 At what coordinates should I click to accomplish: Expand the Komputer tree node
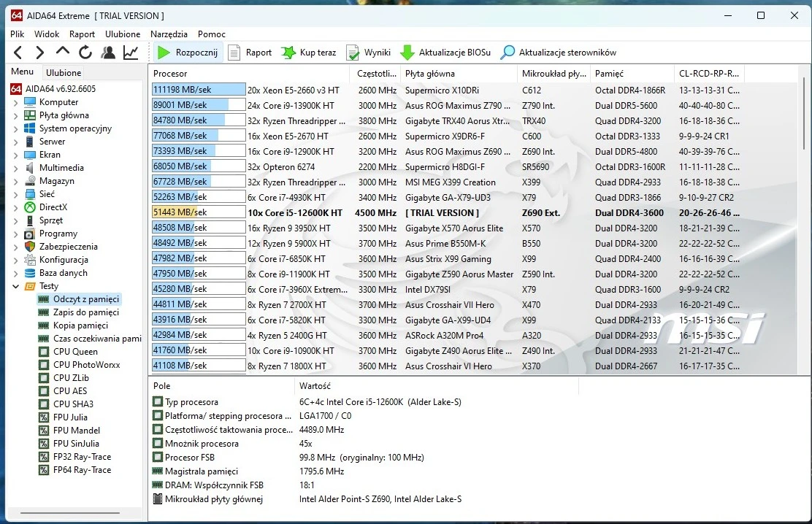(16, 102)
